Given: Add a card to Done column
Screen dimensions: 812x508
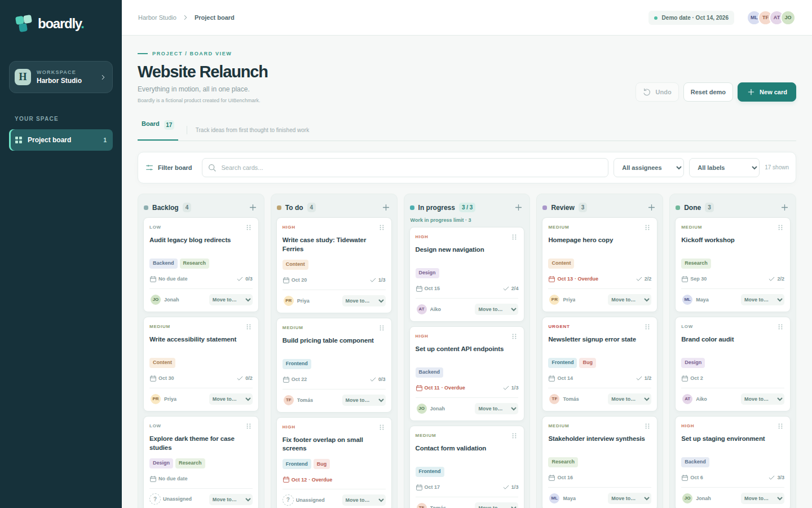Looking at the screenshot, I should pos(784,208).
